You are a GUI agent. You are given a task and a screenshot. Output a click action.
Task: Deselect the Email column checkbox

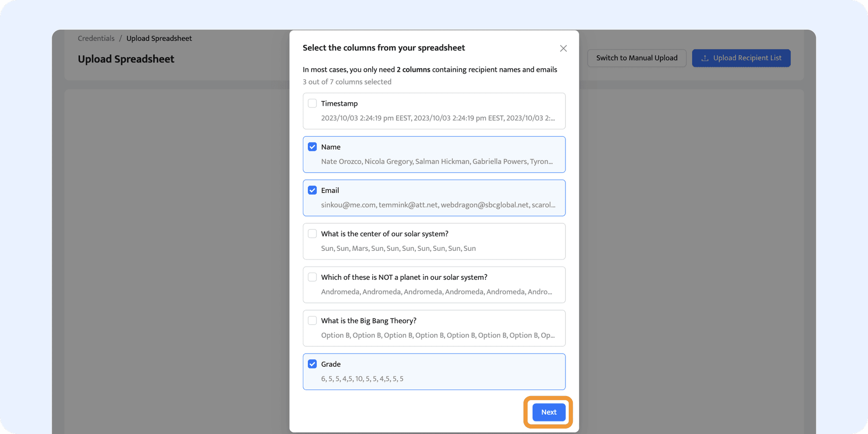[x=312, y=190]
